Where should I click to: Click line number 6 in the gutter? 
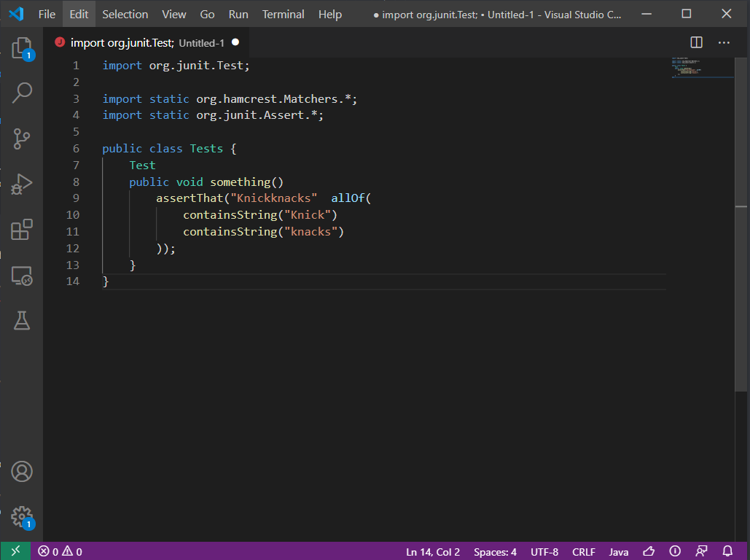(x=76, y=148)
